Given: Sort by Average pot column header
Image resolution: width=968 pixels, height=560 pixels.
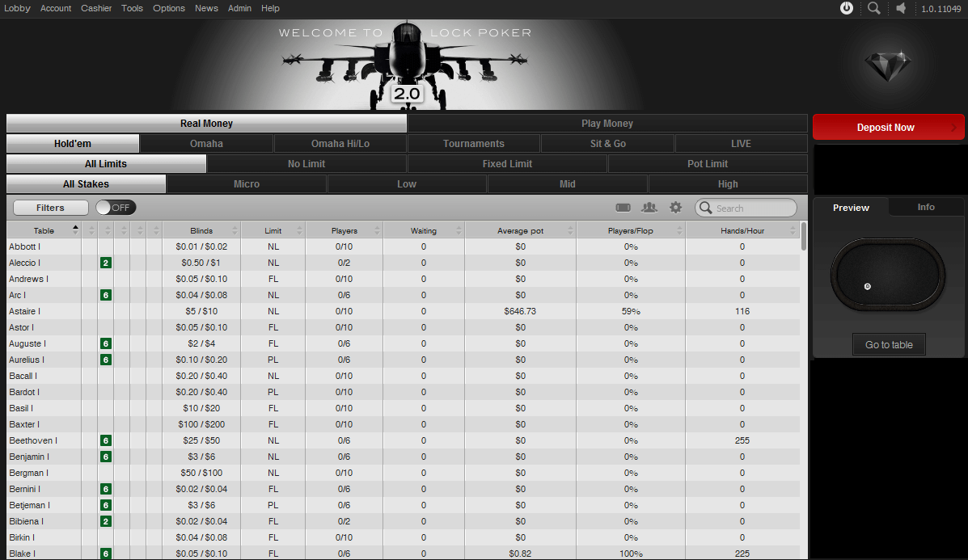Looking at the screenshot, I should click(x=521, y=230).
